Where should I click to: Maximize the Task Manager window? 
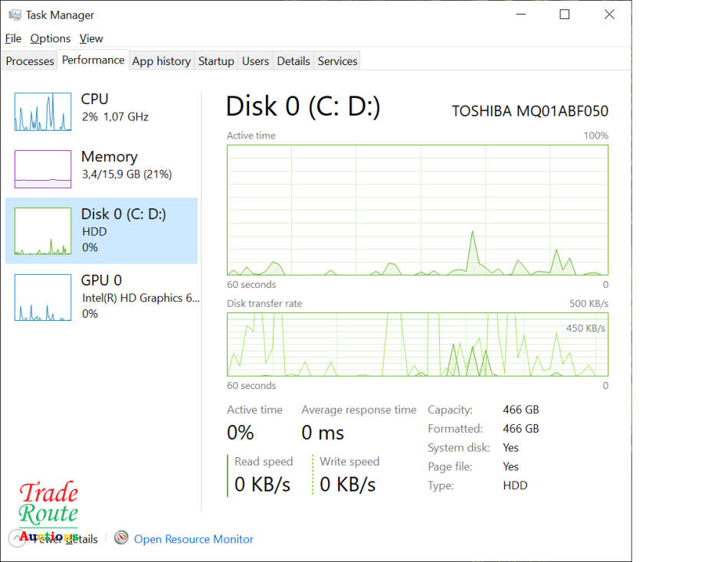[x=565, y=15]
